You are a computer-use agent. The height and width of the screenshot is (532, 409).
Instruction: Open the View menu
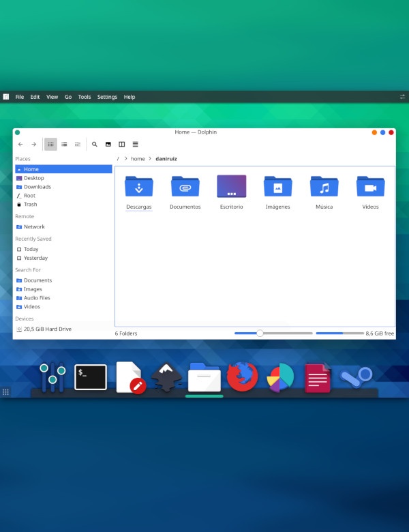coord(52,97)
